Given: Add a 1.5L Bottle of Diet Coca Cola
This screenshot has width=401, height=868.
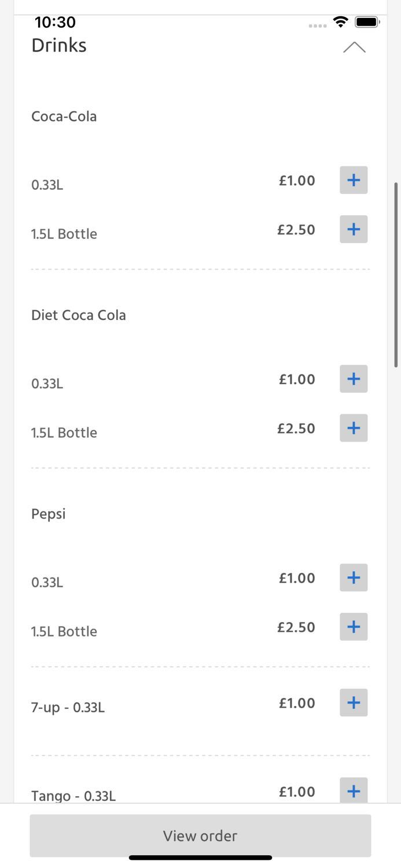Looking at the screenshot, I should (x=353, y=428).
